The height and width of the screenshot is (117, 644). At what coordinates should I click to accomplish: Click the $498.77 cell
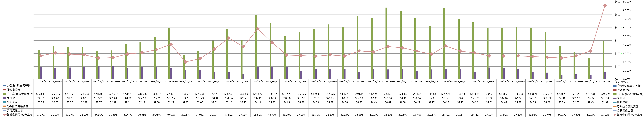coord(258,94)
